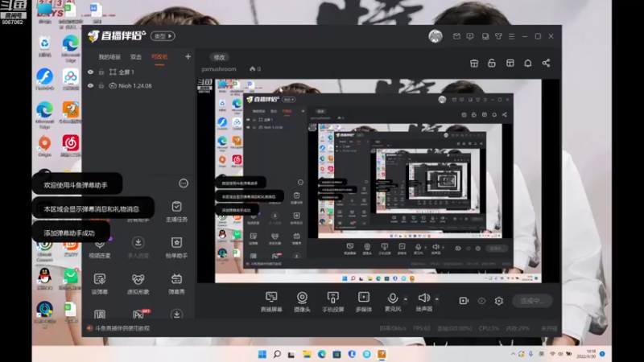Viewport: 644px width, 362px height.
Task: Open File Explorer from the taskbar
Action: (307, 354)
